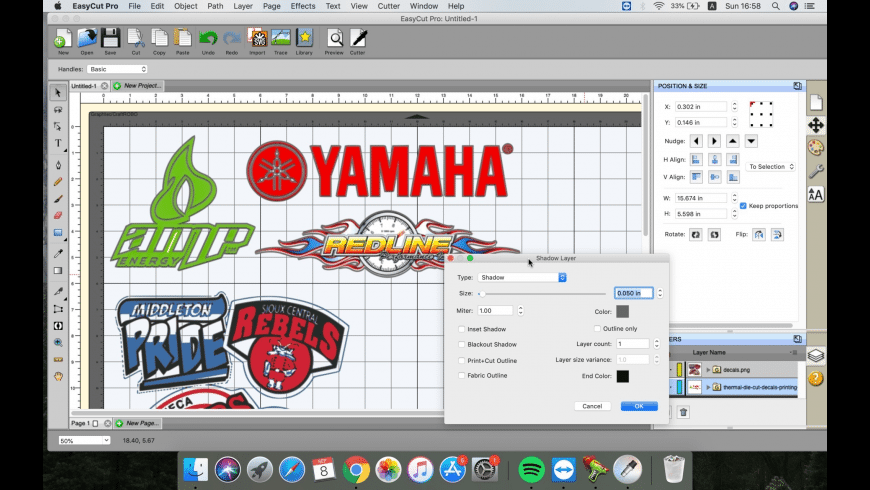Open the Library from the toolbar
The height and width of the screenshot is (490, 870).
[304, 41]
